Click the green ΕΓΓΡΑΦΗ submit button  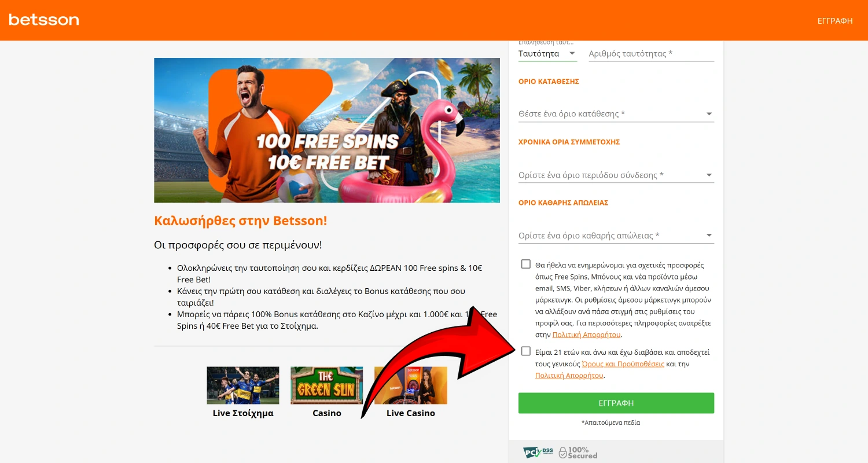point(616,403)
